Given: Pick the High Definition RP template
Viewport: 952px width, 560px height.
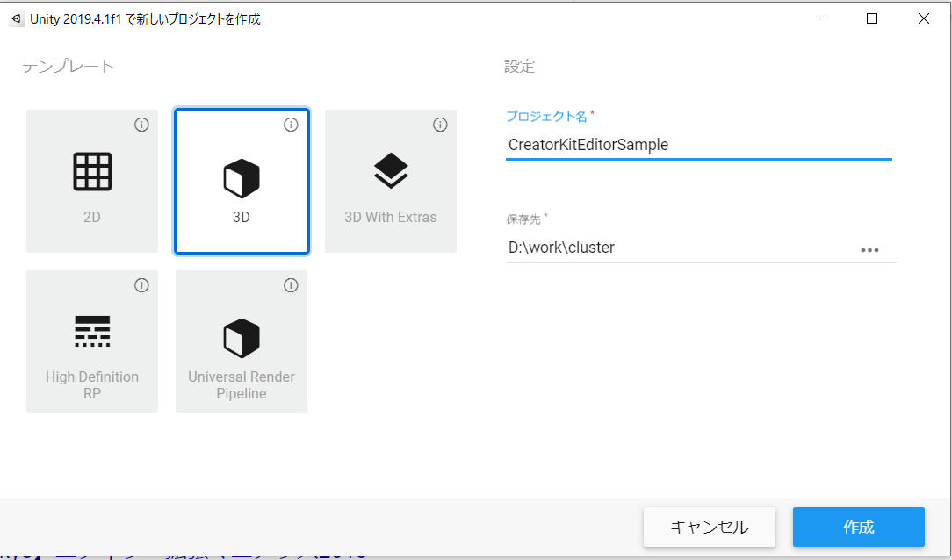Looking at the screenshot, I should 92,341.
